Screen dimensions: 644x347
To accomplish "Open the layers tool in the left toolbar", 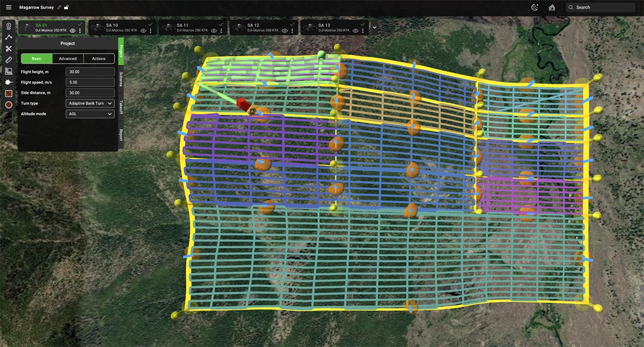I will 9,71.
